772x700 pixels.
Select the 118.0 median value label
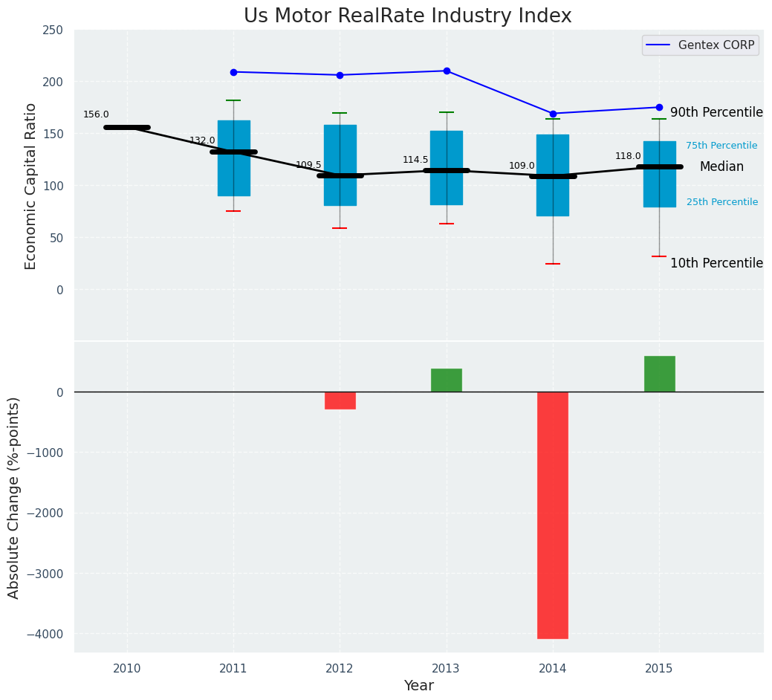tap(628, 156)
